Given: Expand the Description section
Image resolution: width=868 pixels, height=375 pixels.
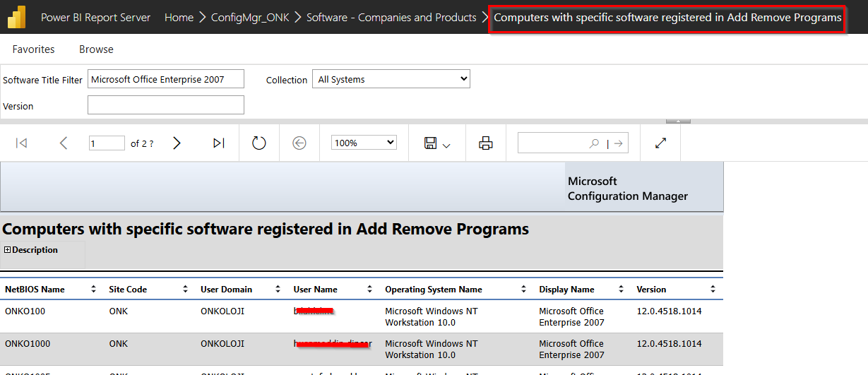Looking at the screenshot, I should (8, 250).
